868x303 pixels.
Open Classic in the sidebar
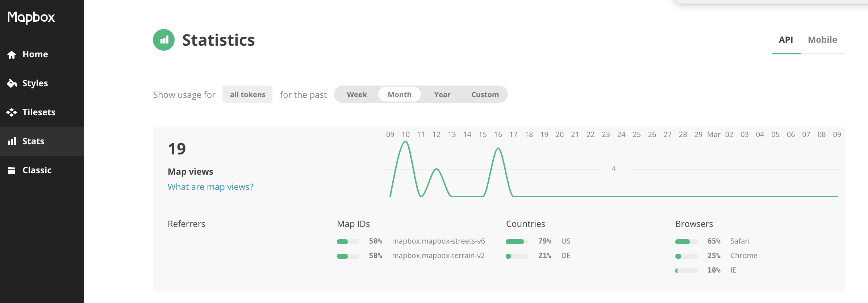tap(42, 170)
